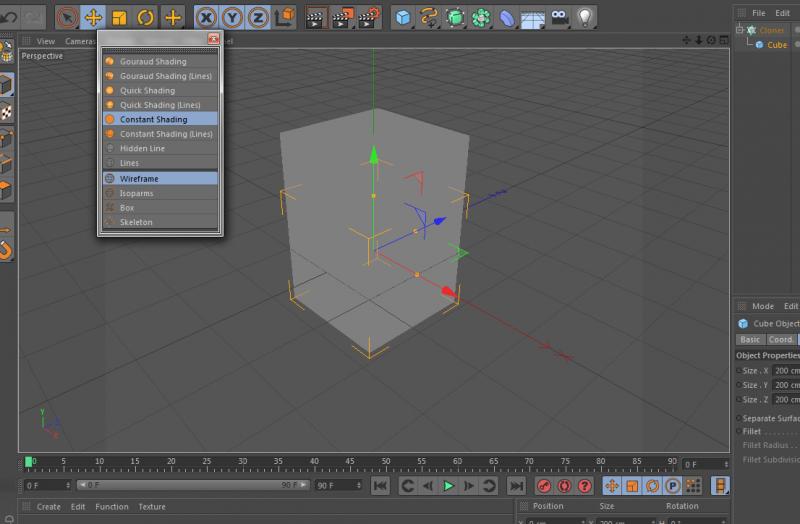
Task: Click the Undo arrow icon
Action: tap(10, 17)
